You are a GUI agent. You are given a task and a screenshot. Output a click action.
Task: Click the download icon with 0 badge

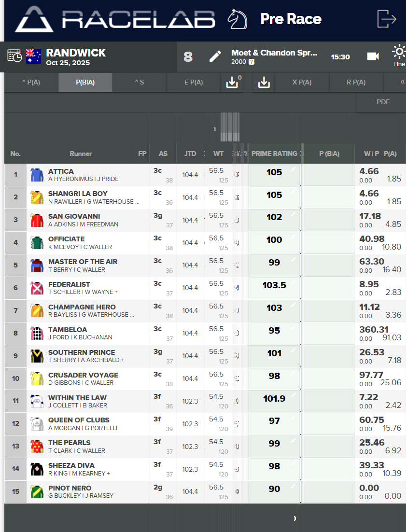(232, 83)
